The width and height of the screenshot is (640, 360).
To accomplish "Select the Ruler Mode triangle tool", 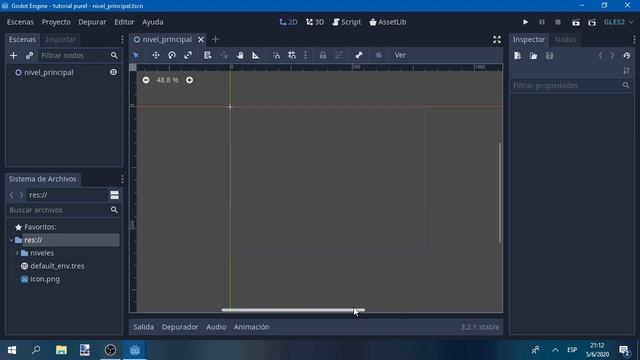I will [x=256, y=55].
